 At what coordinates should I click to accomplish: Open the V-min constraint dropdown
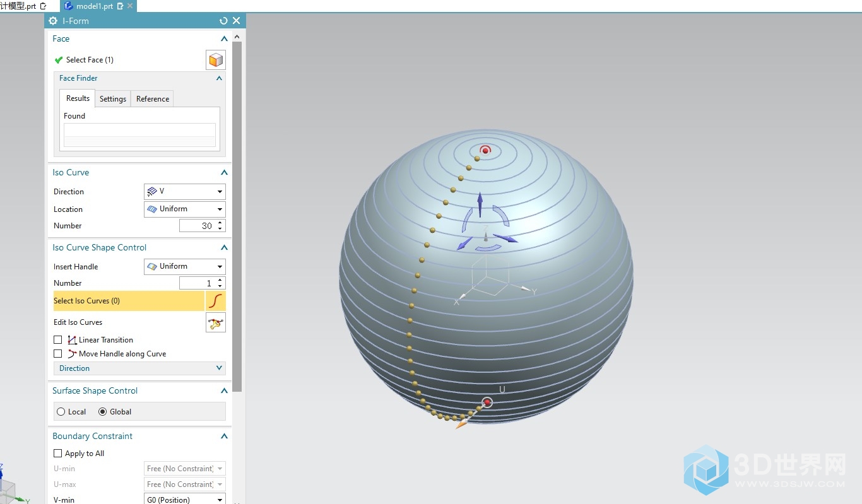pos(184,500)
